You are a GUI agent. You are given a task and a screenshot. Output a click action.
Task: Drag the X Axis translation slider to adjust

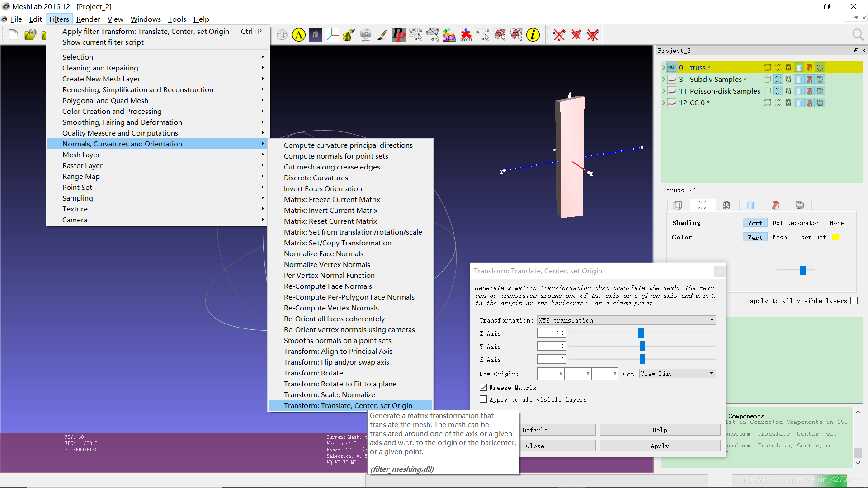pyautogui.click(x=641, y=333)
